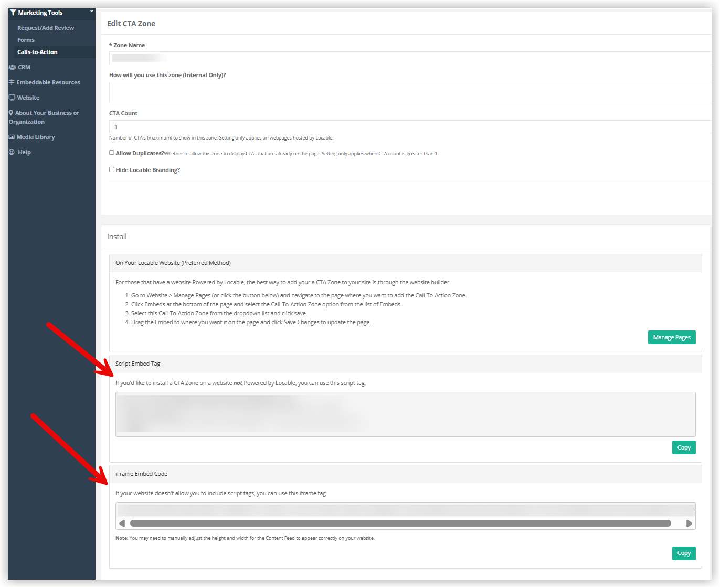Click the Media Library image icon
Viewport: 720px width, 588px height.
tap(12, 137)
